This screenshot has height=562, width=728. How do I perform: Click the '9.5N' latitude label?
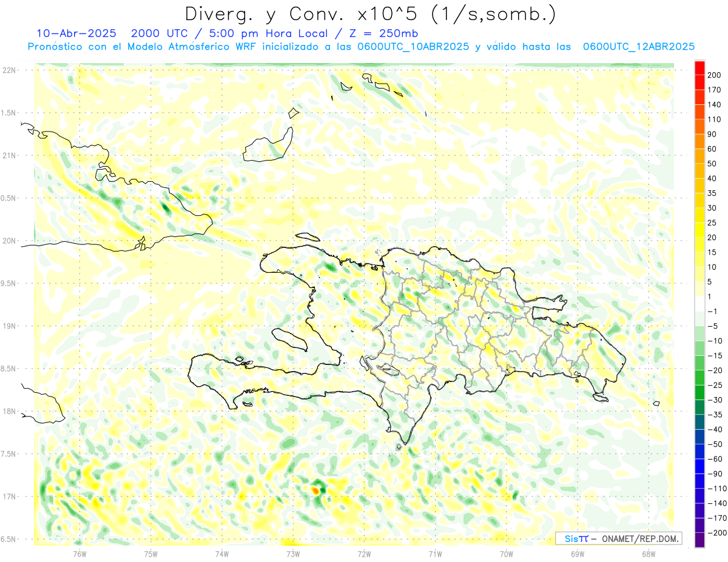point(8,283)
